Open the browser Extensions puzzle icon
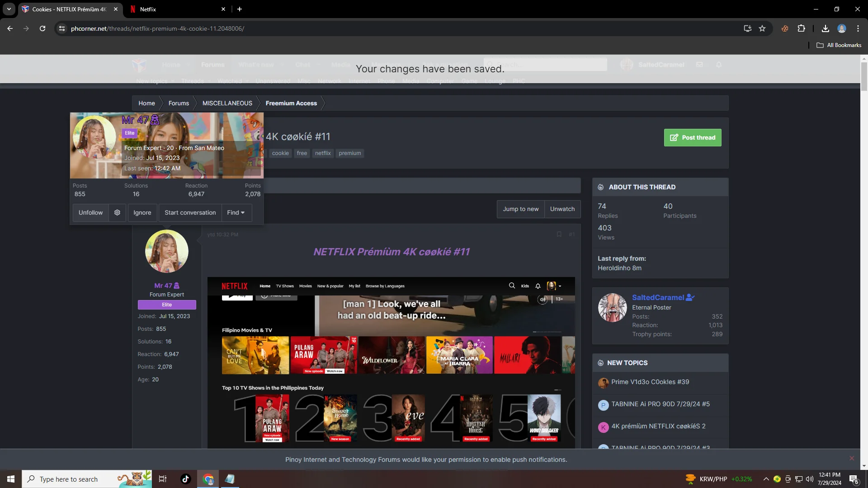 point(801,28)
